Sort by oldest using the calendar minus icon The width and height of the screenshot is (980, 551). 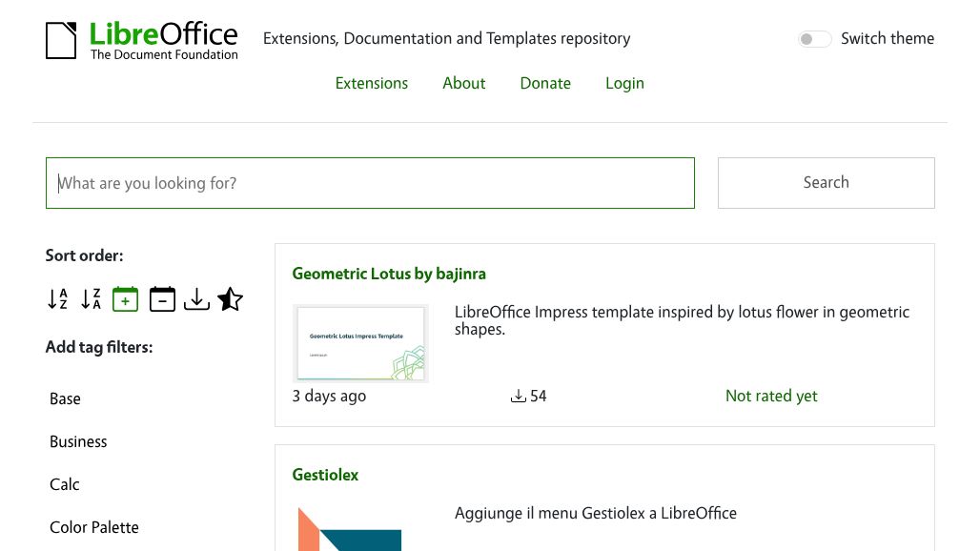pos(161,298)
